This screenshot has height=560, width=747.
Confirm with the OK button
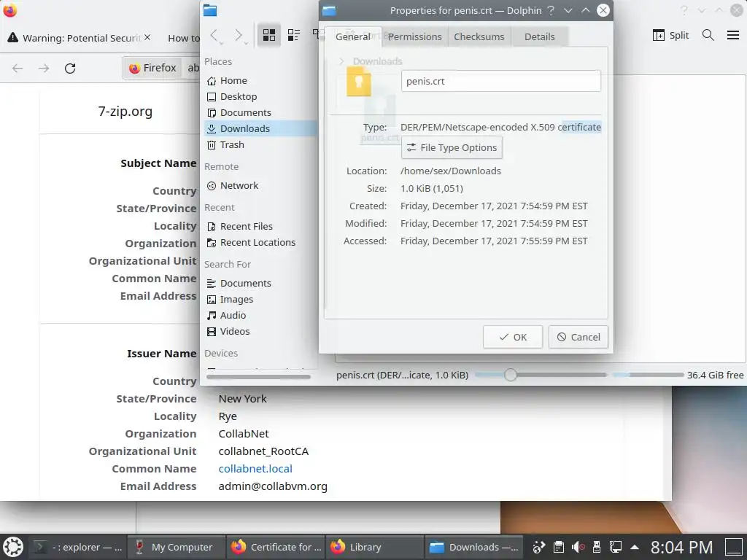tap(513, 337)
